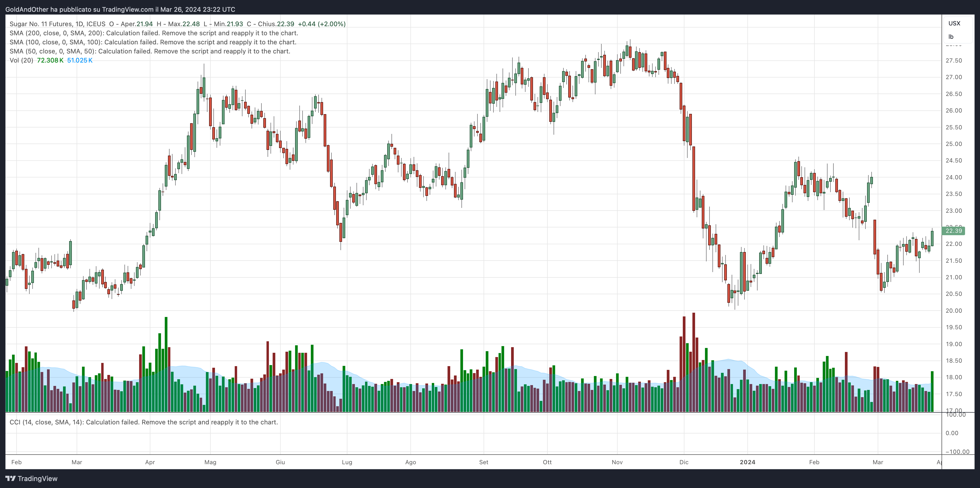This screenshot has height=488, width=980.
Task: Click the 2024 year marker on time axis
Action: click(747, 462)
